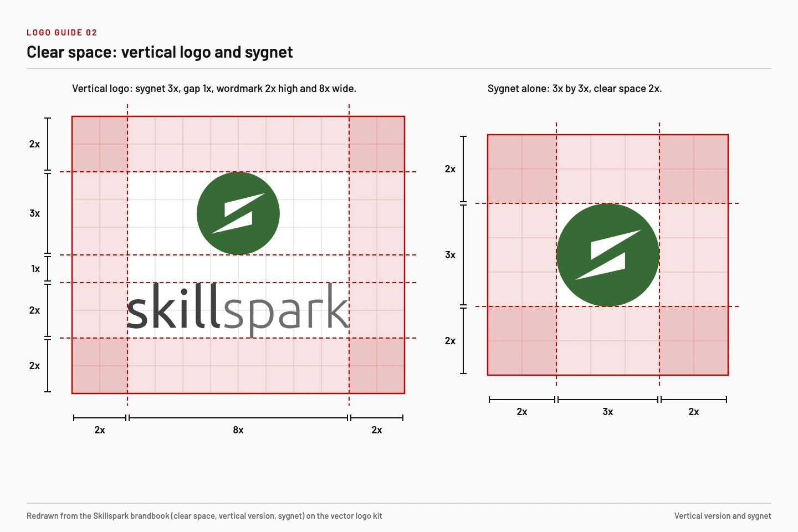This screenshot has height=532, width=798.
Task: Click the "LOGO GUIDE 02" heading
Action: 62,33
